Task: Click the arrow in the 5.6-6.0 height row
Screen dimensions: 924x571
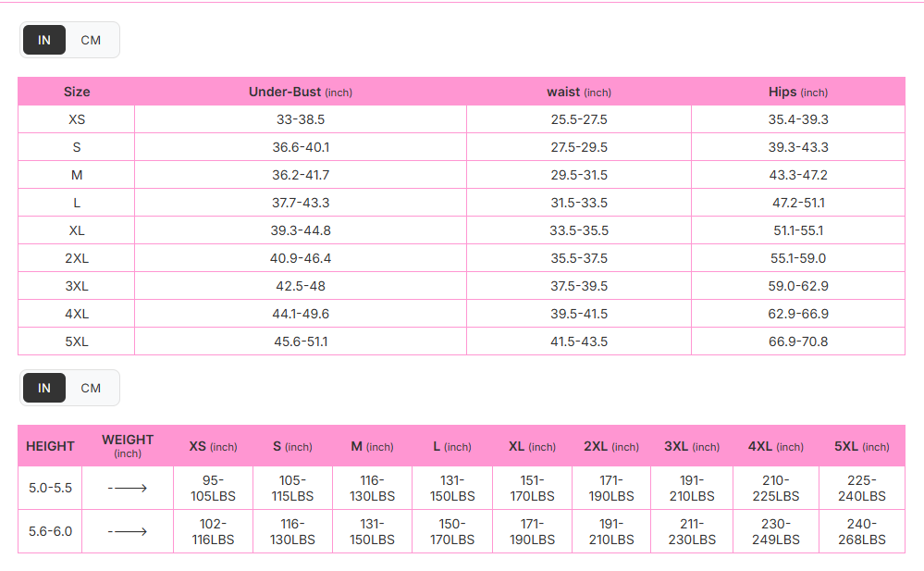Action: click(x=128, y=531)
